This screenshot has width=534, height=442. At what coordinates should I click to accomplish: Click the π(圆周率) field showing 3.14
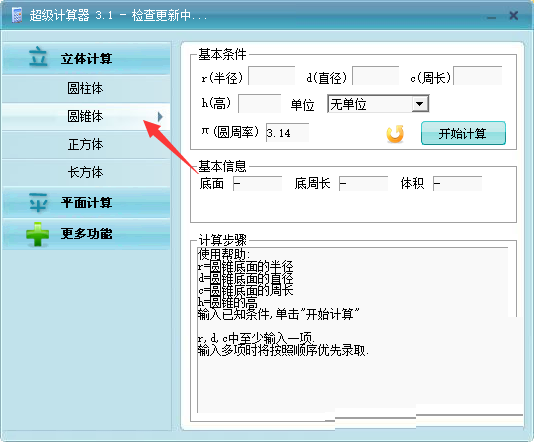click(287, 133)
